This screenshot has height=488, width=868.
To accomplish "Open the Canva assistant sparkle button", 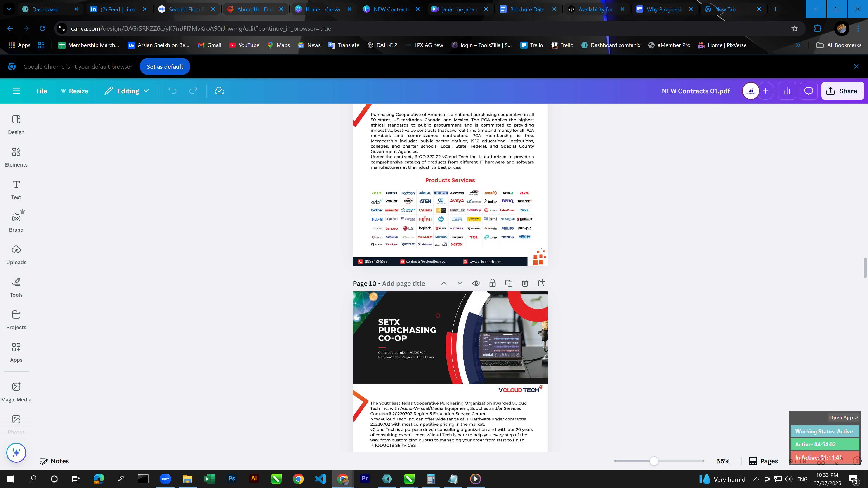I will 16,453.
